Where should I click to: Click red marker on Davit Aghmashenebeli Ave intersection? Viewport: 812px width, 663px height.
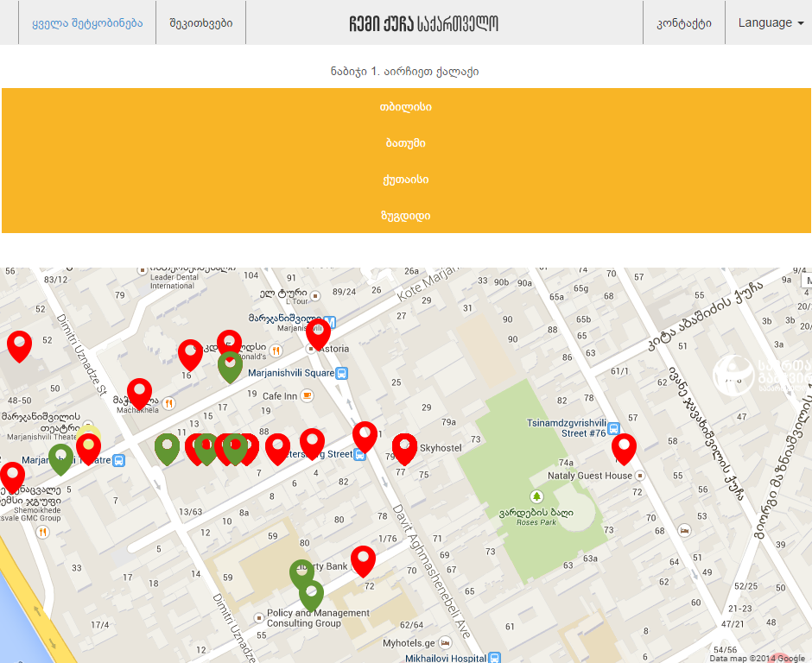pos(365,438)
